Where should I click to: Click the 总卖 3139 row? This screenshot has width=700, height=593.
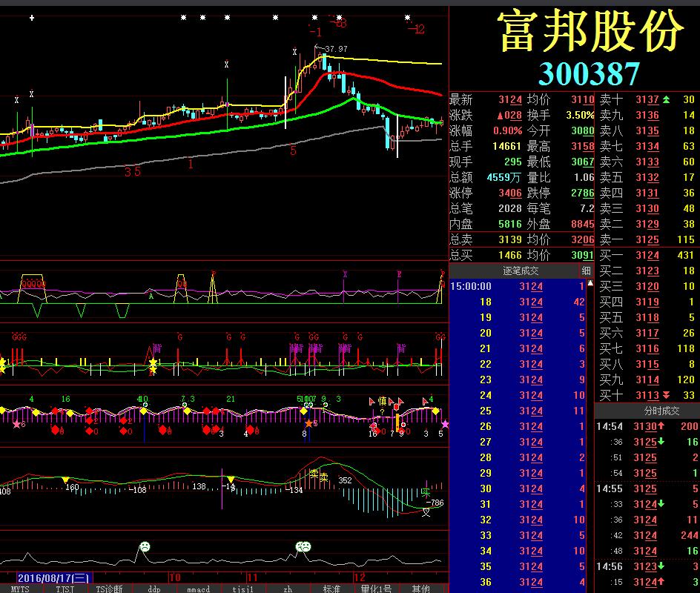522,239
